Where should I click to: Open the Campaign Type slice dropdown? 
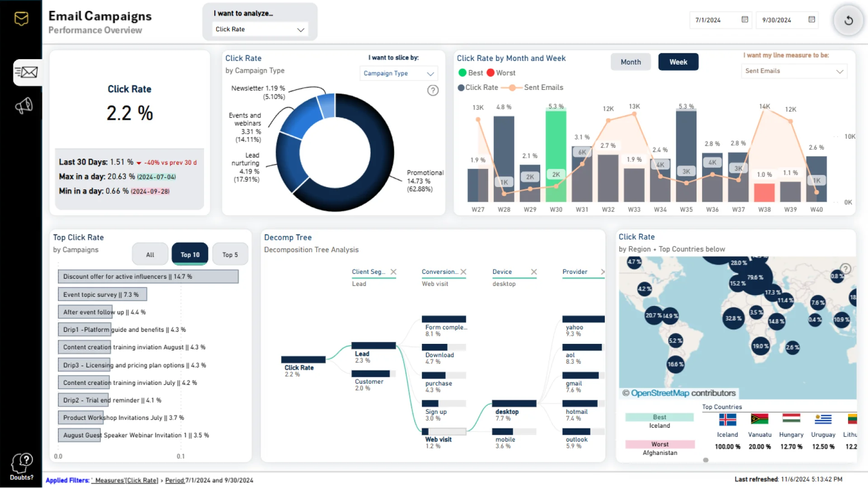point(398,73)
